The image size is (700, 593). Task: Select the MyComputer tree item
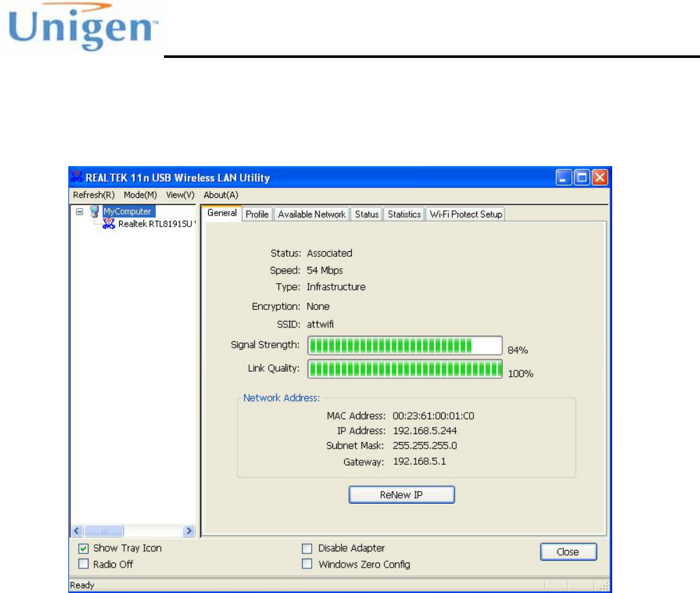pos(128,211)
